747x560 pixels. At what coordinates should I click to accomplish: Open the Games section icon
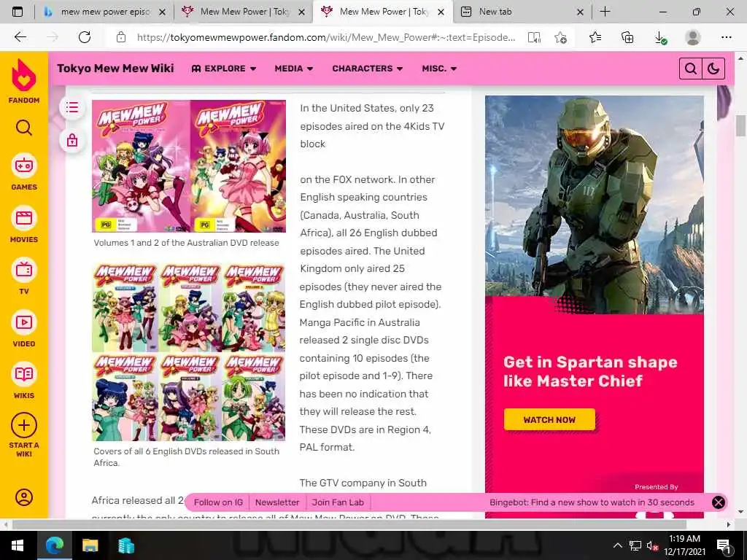pos(24,166)
